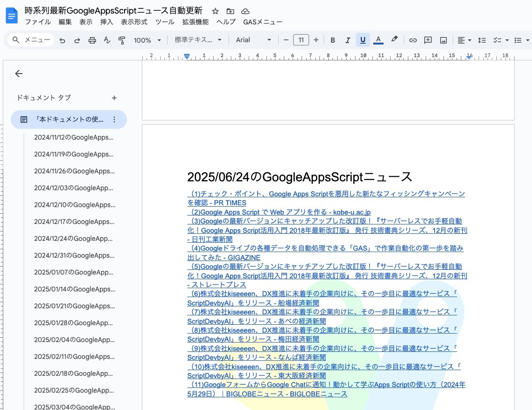Open the move to folder icon
532x410 pixels.
tap(230, 11)
